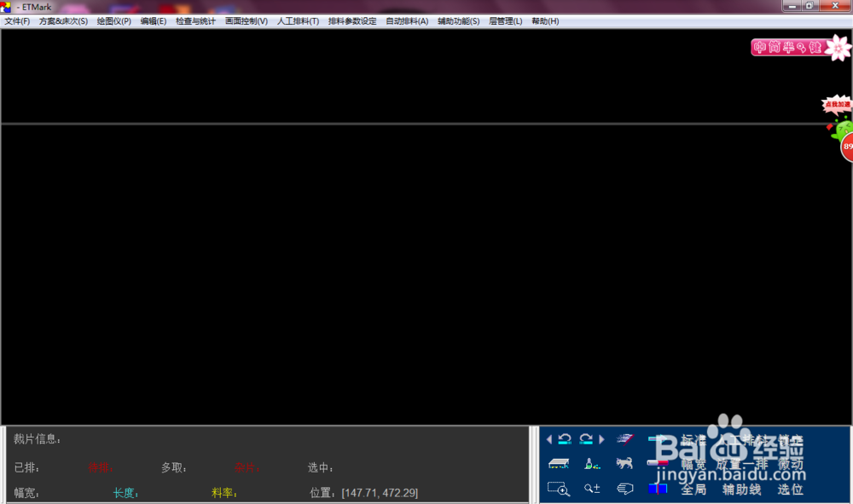
Task: Click the 选位 button
Action: (791, 490)
